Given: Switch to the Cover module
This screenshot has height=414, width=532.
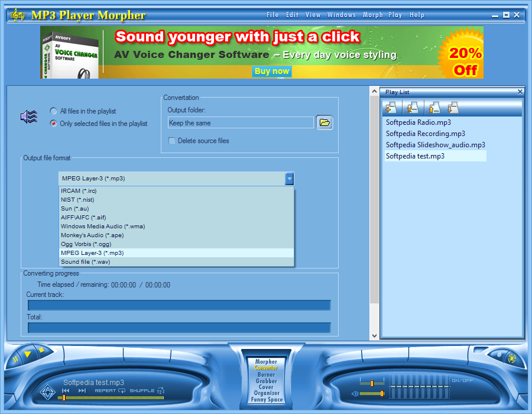Looking at the screenshot, I should pos(266,387).
